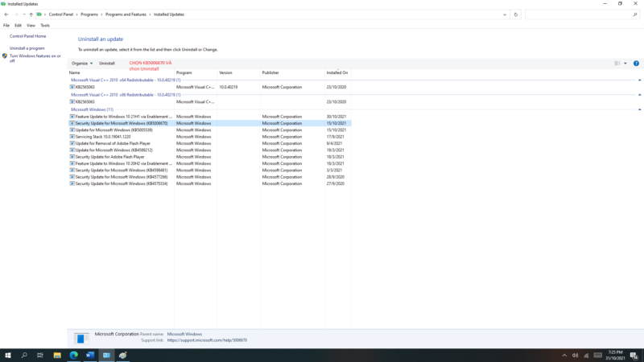Go back using the Back arrow
Image resolution: width=644 pixels, height=362 pixels.
pyautogui.click(x=6, y=14)
